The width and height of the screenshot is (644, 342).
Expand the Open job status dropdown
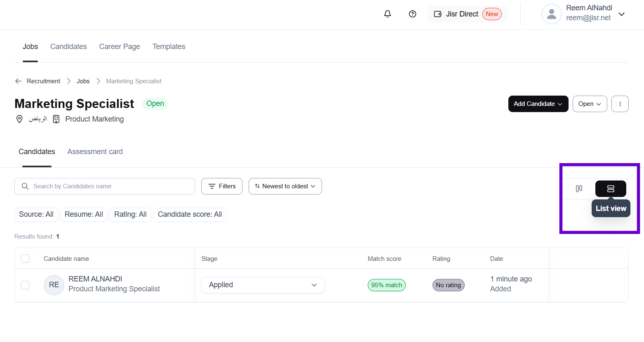[590, 104]
